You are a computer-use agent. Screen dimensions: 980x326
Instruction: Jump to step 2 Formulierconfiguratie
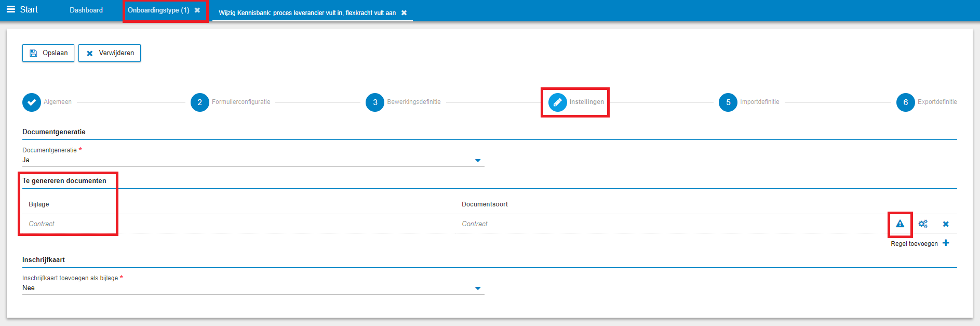199,102
